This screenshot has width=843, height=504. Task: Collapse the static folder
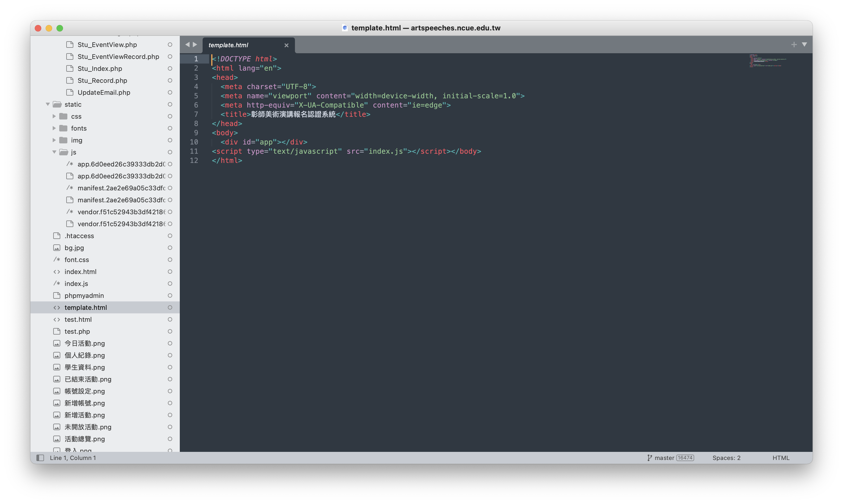pyautogui.click(x=48, y=104)
